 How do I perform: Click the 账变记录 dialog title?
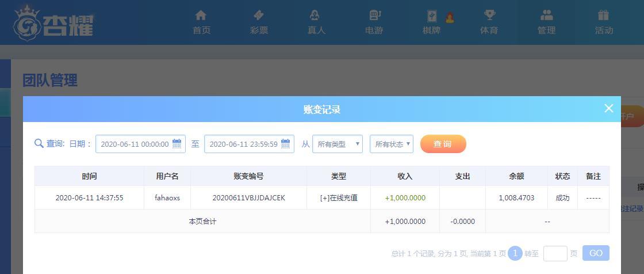[x=321, y=109]
